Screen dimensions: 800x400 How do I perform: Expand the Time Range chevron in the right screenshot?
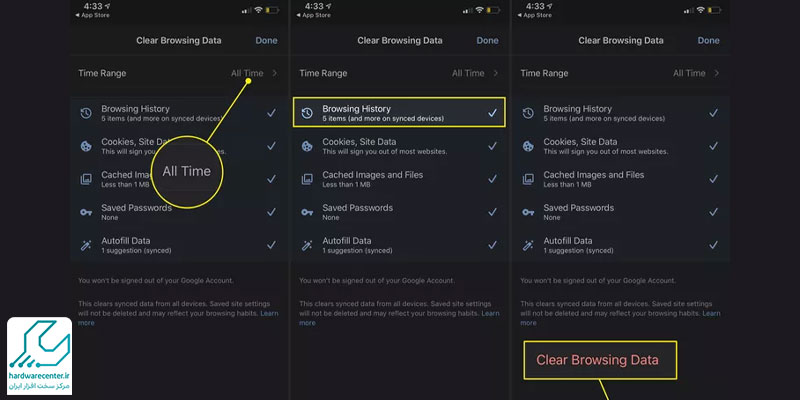(716, 73)
